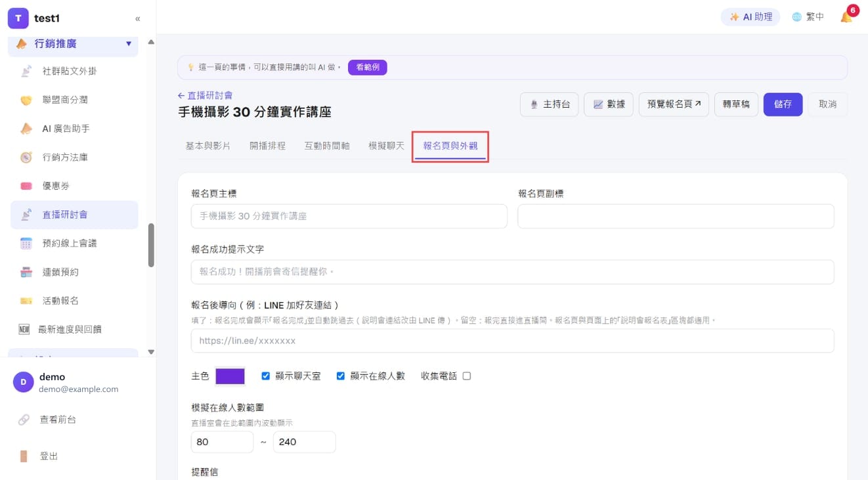Open the 預覽報名頁 preview button
The width and height of the screenshot is (868, 480).
point(674,104)
